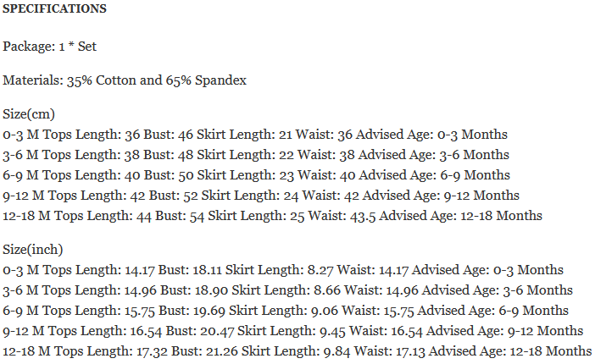Image resolution: width=595 pixels, height=364 pixels.
Task: Click the 'Skirt Length: 8.27' value
Action: point(286,270)
